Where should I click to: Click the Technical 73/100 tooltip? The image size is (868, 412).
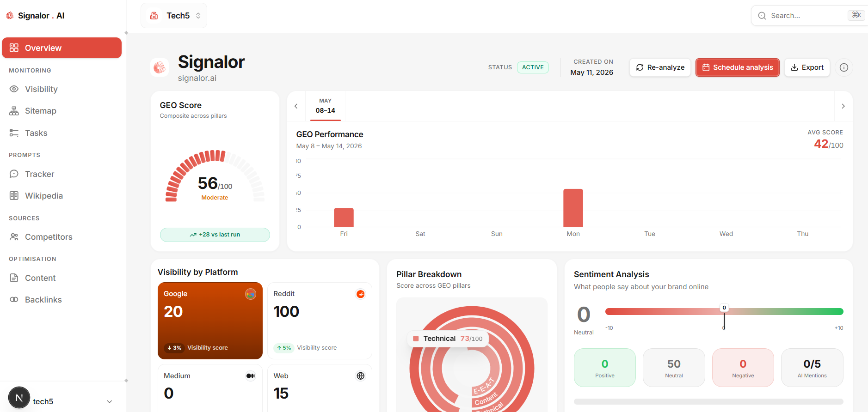[x=448, y=339]
